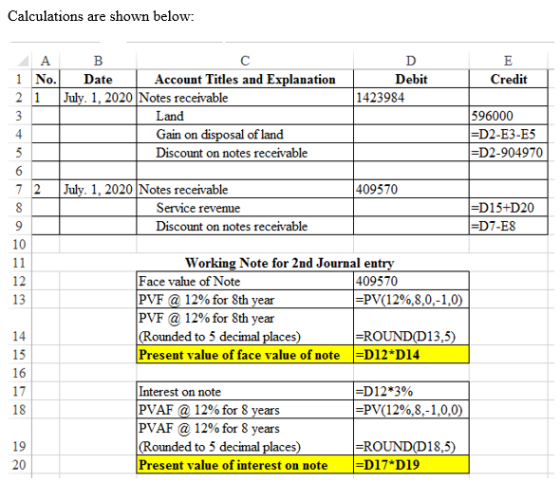
Task: Click the 'Debit' header cell
Action: (x=411, y=79)
